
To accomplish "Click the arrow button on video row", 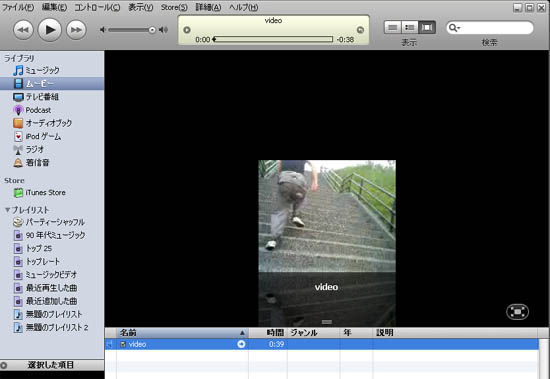I will (241, 344).
